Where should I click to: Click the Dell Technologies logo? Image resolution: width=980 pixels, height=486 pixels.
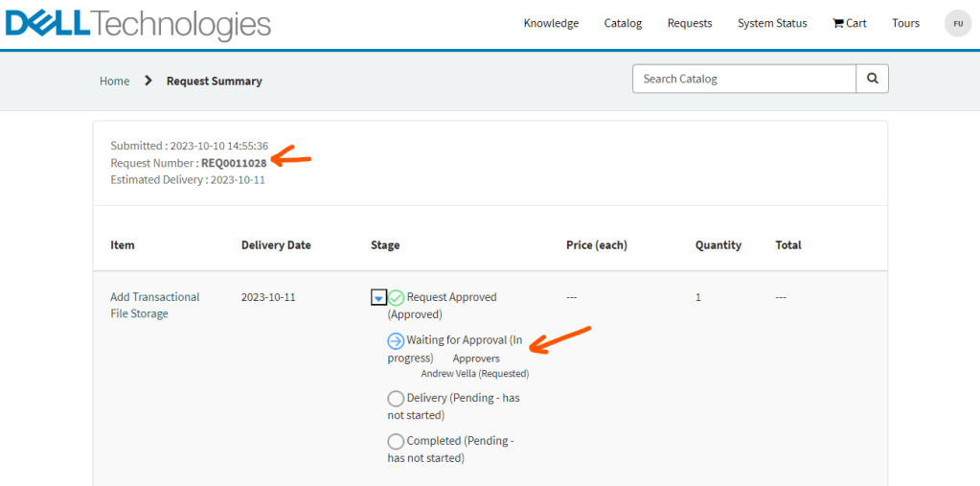click(138, 24)
